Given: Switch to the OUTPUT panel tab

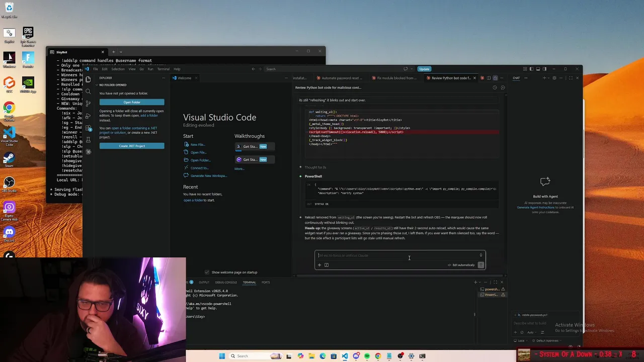Looking at the screenshot, I should (x=204, y=282).
